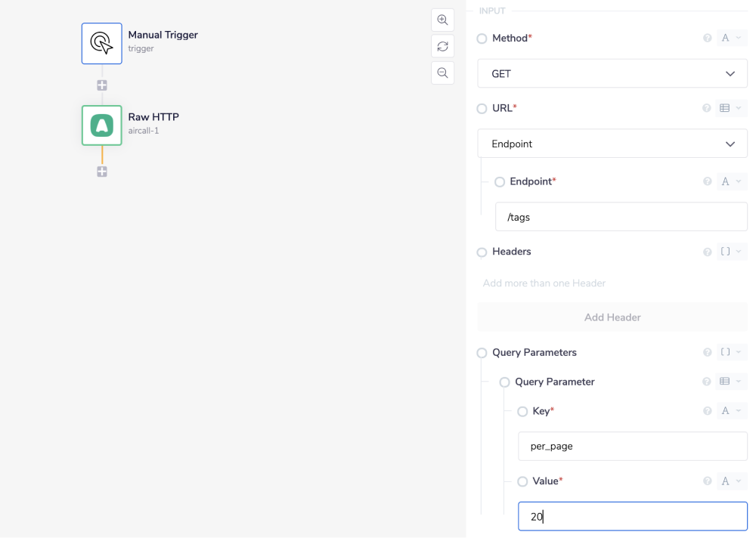Viewport: 756px width, 538px height.
Task: Click the zoom in magnifier icon
Action: pos(442,20)
